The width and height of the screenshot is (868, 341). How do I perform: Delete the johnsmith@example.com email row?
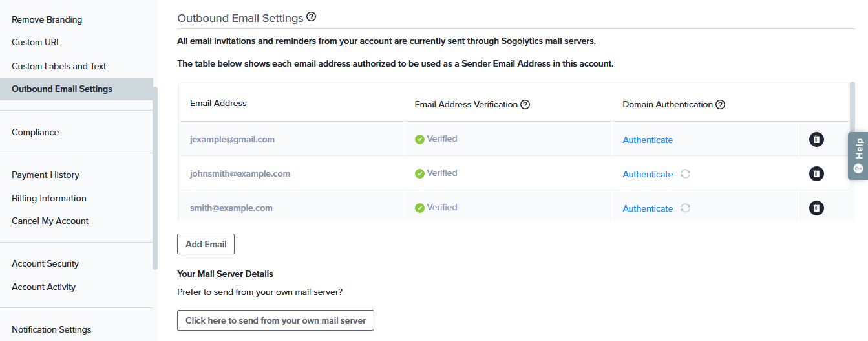pos(816,173)
